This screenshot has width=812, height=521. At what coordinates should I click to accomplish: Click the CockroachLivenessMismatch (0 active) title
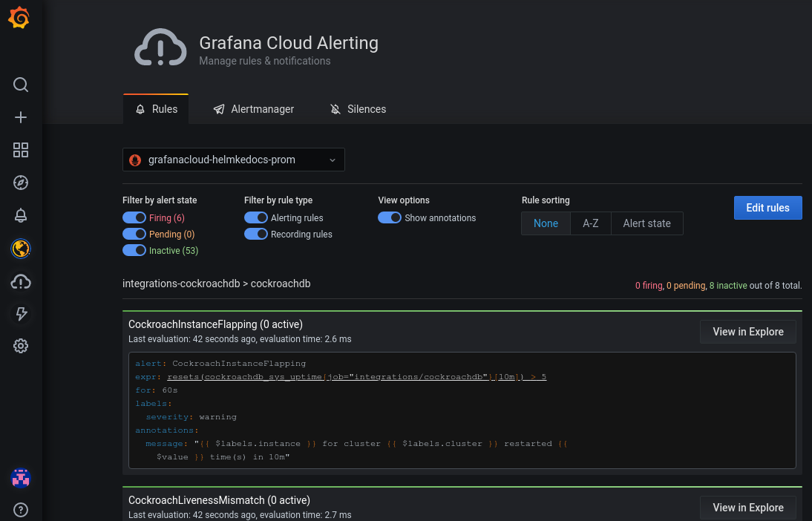[219, 500]
